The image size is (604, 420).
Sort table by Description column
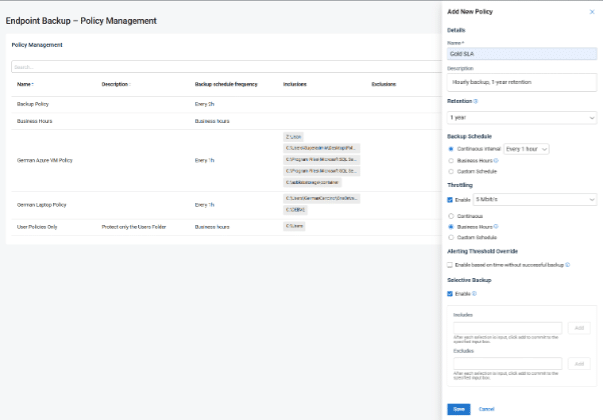[x=116, y=84]
